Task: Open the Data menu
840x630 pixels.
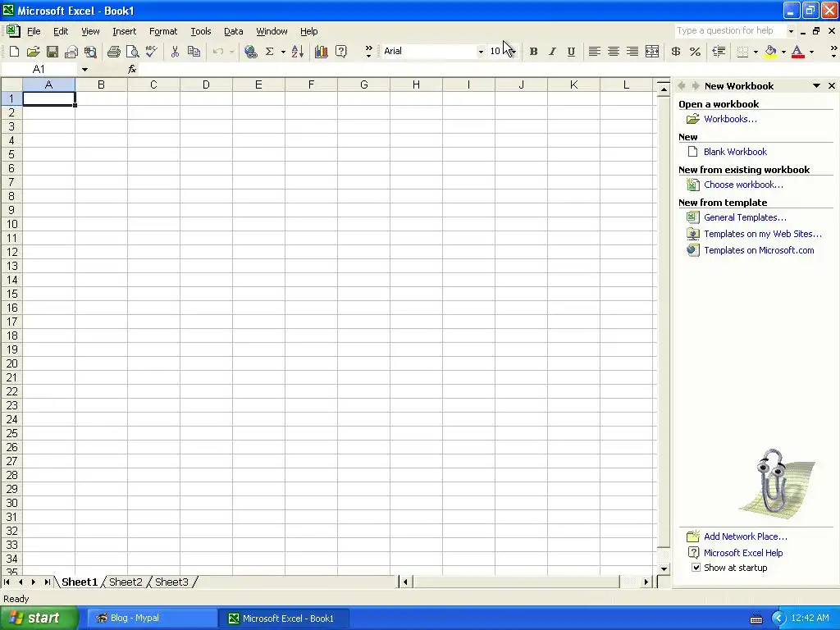Action: pyautogui.click(x=233, y=31)
